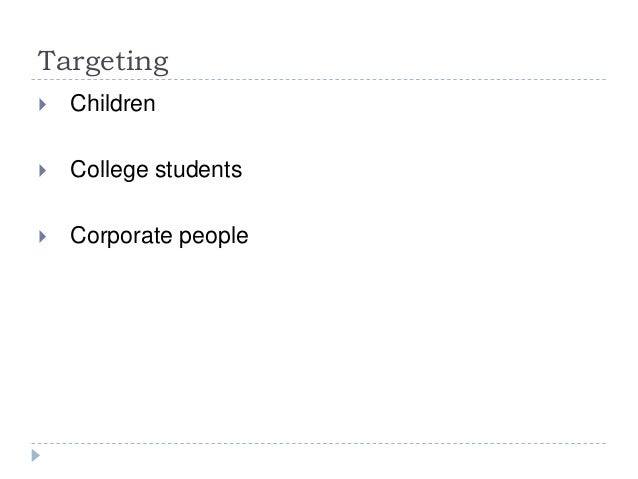Select the bullet arrow beside Corporate people
This screenshot has width=638, height=479.
tap(42, 238)
